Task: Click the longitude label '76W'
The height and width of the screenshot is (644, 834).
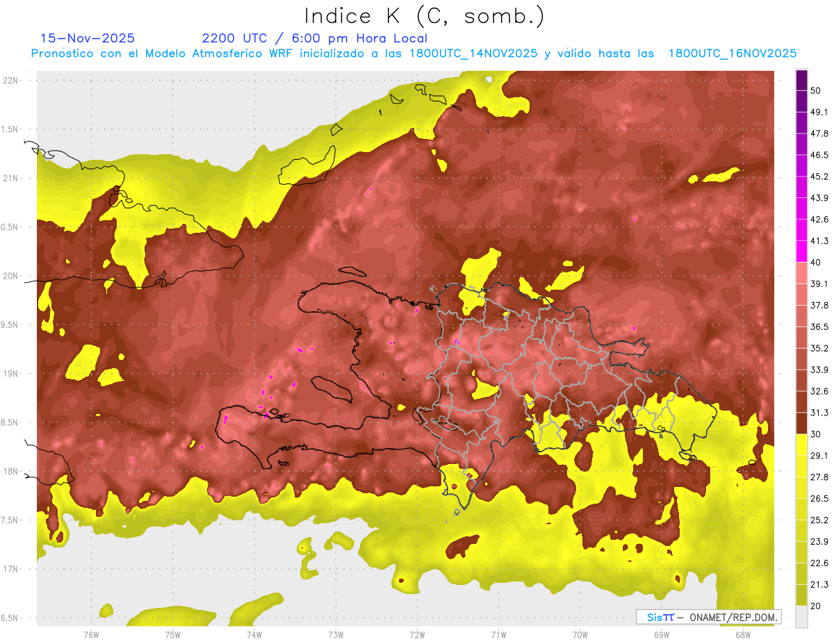Action: pyautogui.click(x=91, y=635)
